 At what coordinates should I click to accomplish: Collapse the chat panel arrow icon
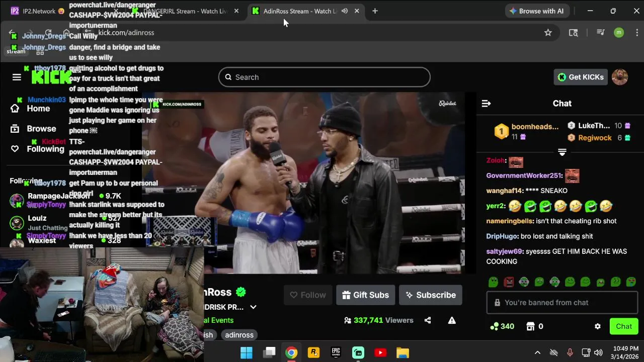pyautogui.click(x=486, y=104)
